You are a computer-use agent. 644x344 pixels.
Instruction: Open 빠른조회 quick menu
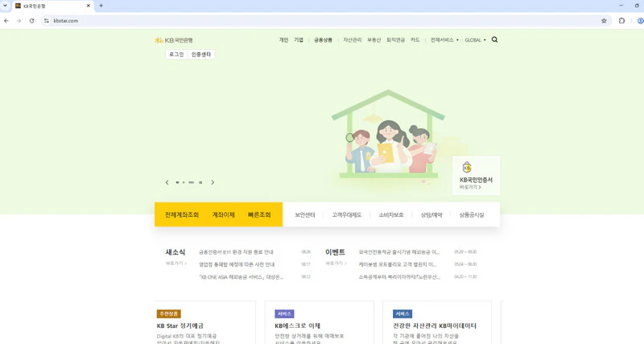coord(259,214)
